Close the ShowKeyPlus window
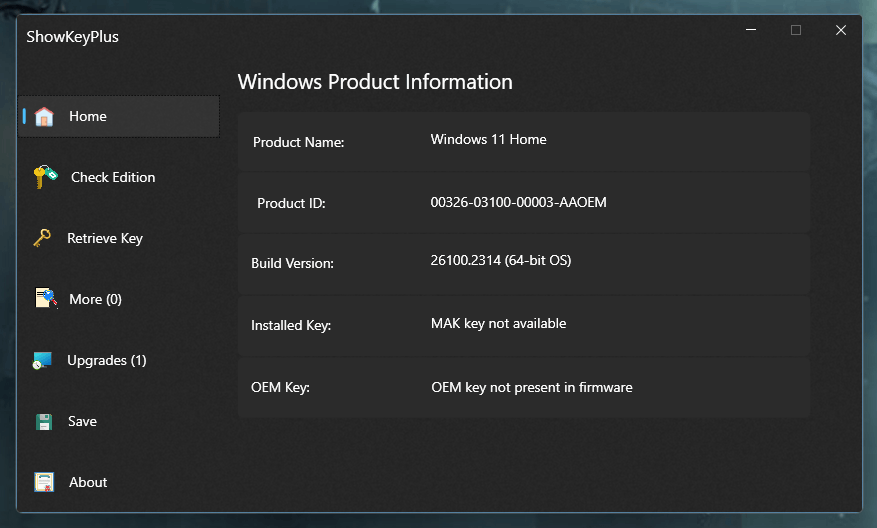Image resolution: width=877 pixels, height=528 pixels. (841, 30)
